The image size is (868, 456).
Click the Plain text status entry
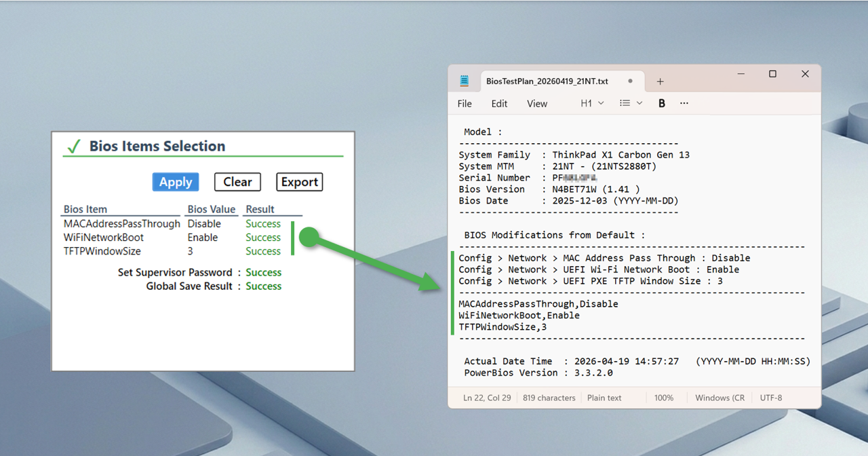604,398
